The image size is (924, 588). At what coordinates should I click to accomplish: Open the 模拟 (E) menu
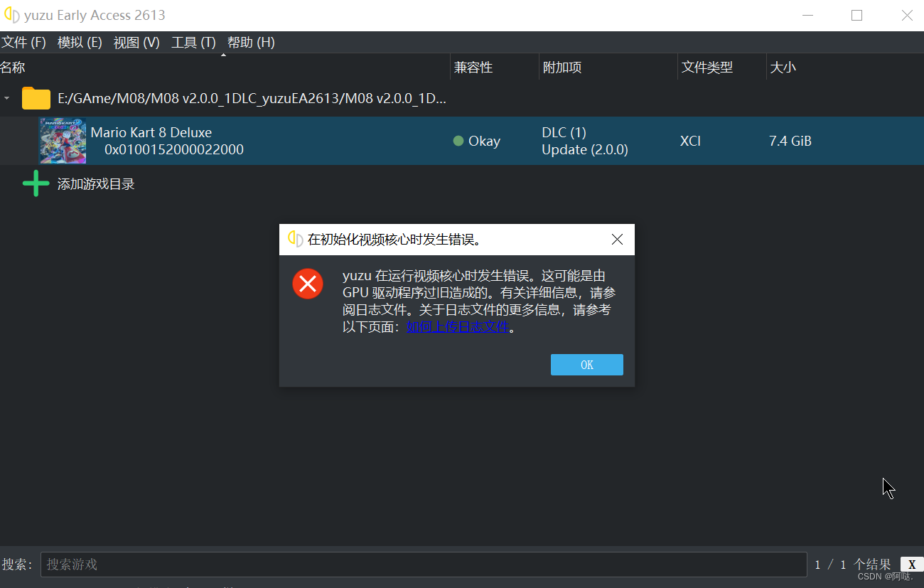[80, 43]
